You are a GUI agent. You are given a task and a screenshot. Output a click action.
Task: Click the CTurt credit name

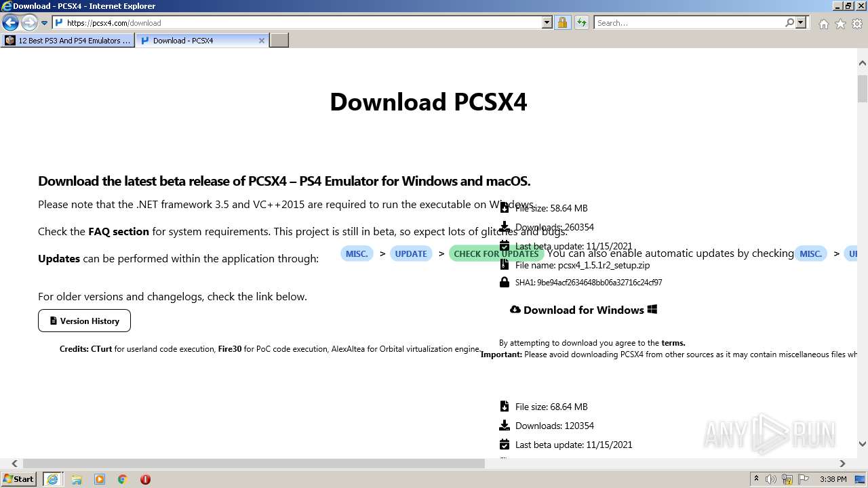pos(101,349)
